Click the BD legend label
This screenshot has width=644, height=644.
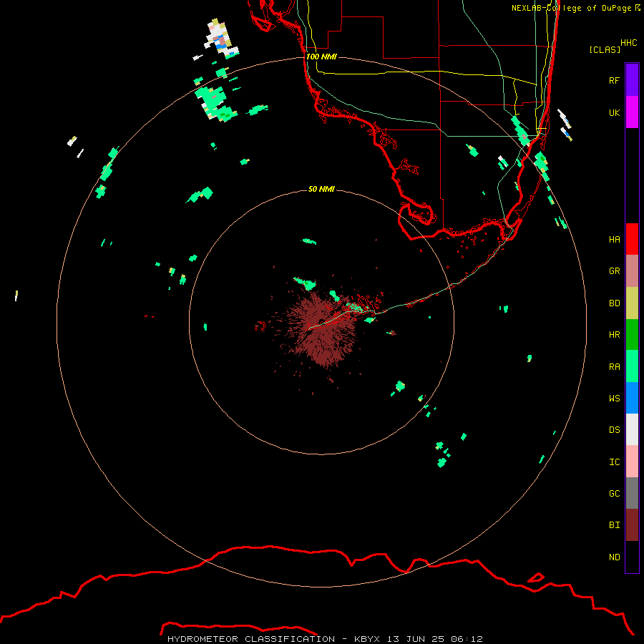click(614, 303)
